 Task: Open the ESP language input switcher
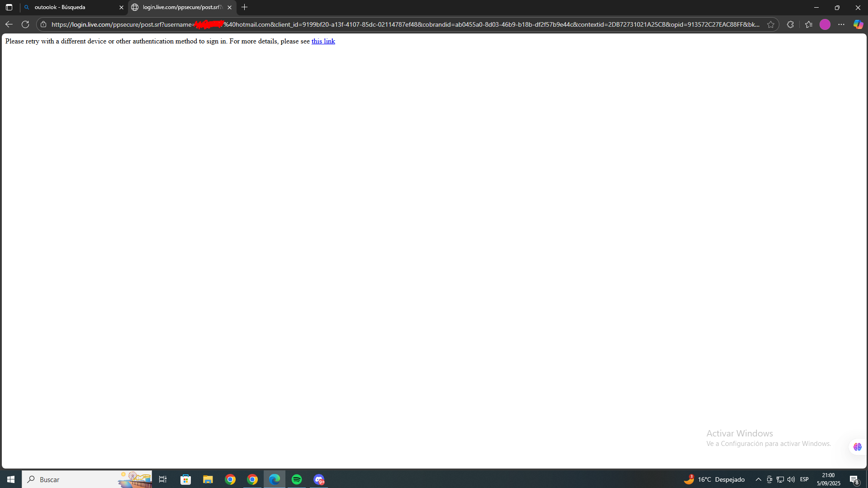tap(804, 479)
